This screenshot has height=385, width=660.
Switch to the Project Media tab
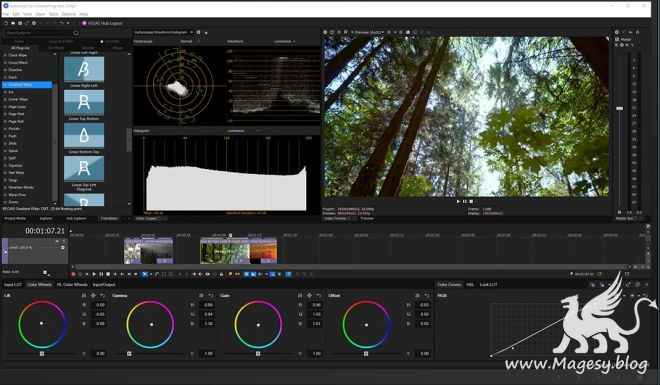[15, 218]
